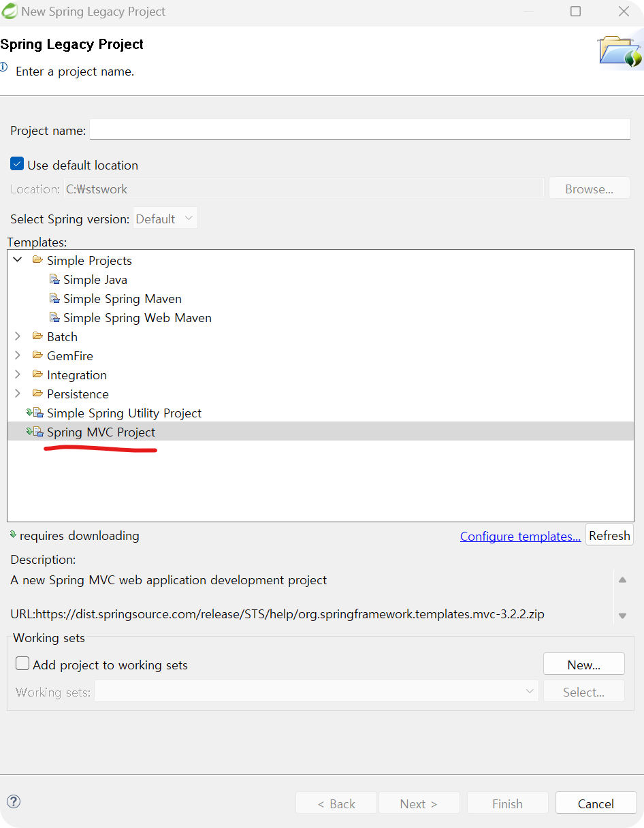Click the Location path field

click(x=304, y=189)
